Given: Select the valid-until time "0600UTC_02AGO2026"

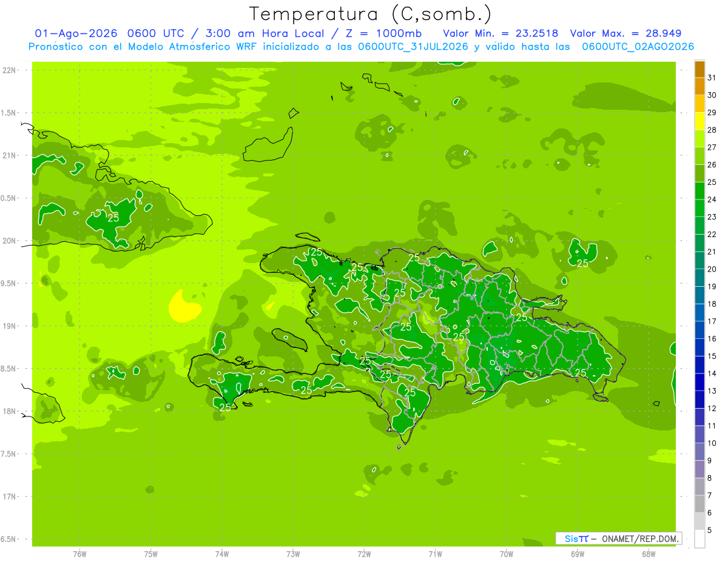Looking at the screenshot, I should (638, 47).
